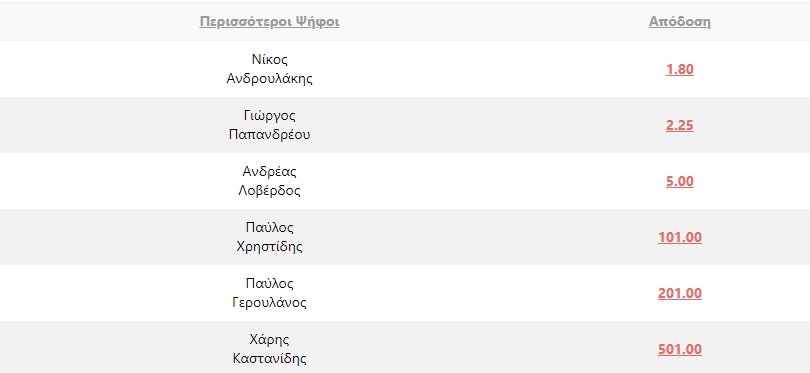Pick the 5.00 odds for Λοβέρδος

tap(679, 181)
